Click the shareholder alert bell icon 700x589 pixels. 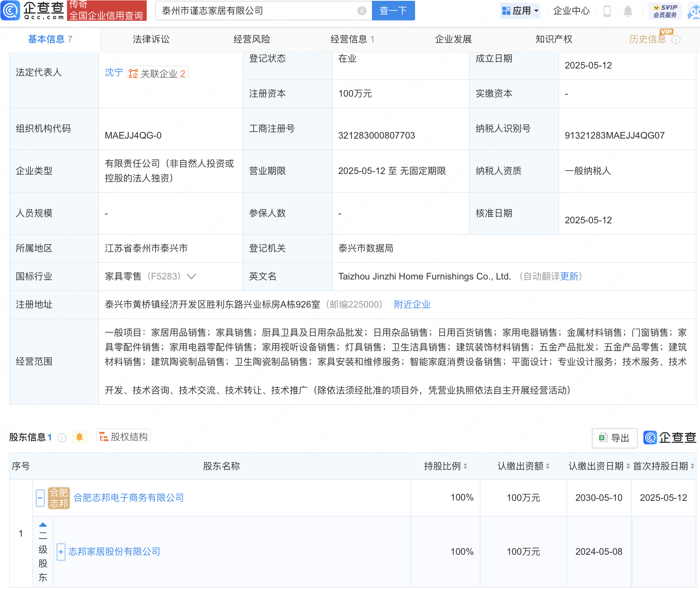click(x=79, y=437)
